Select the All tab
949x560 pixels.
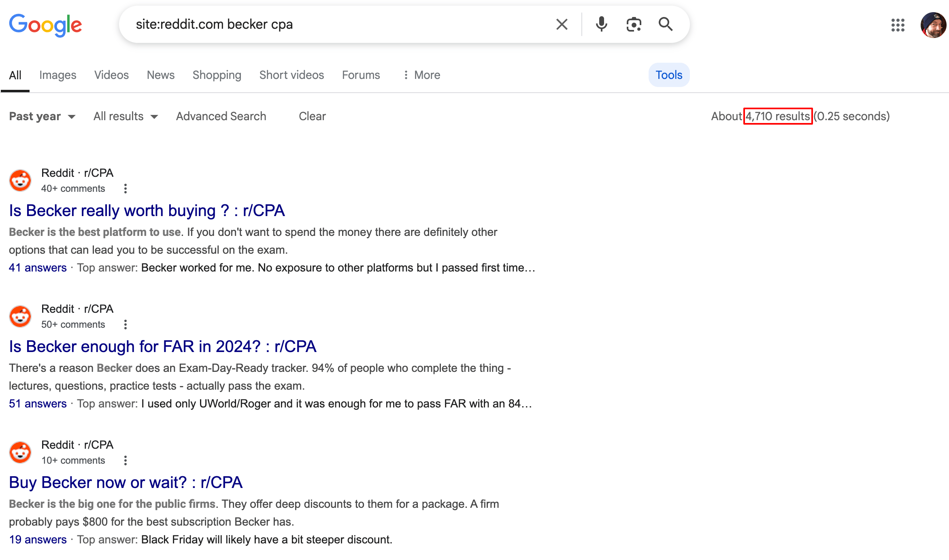point(15,75)
